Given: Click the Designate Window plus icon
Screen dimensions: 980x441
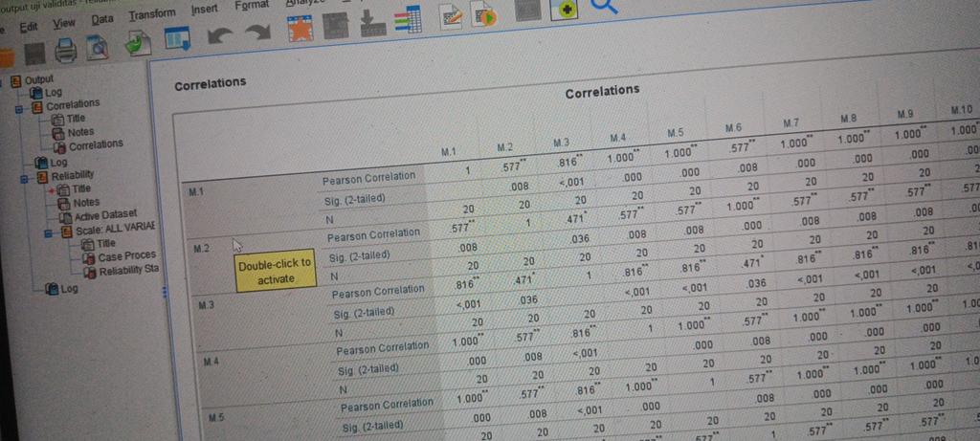Looking at the screenshot, I should pyautogui.click(x=565, y=8).
